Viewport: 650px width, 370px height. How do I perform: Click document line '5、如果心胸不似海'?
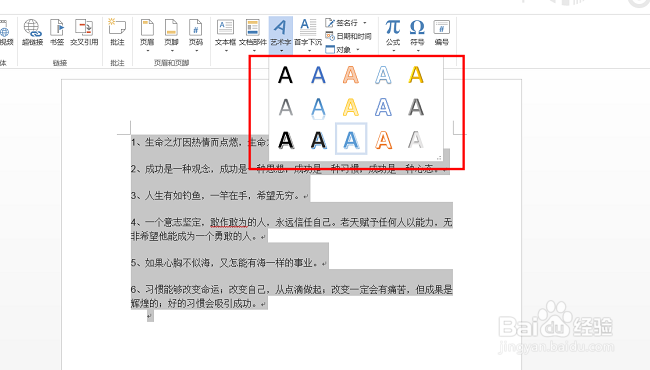pos(229,263)
